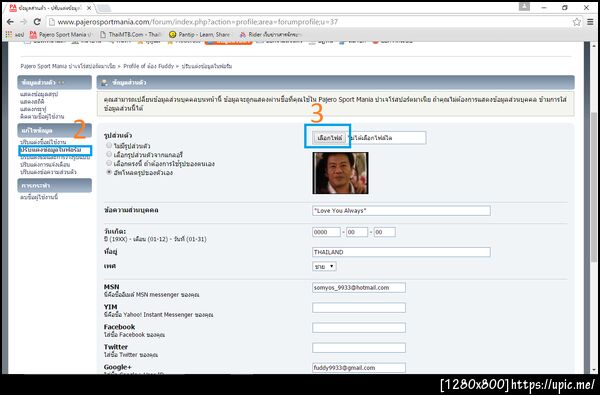The image size is (600, 395).
Task: Close the current browser tab
Action: point(89,8)
